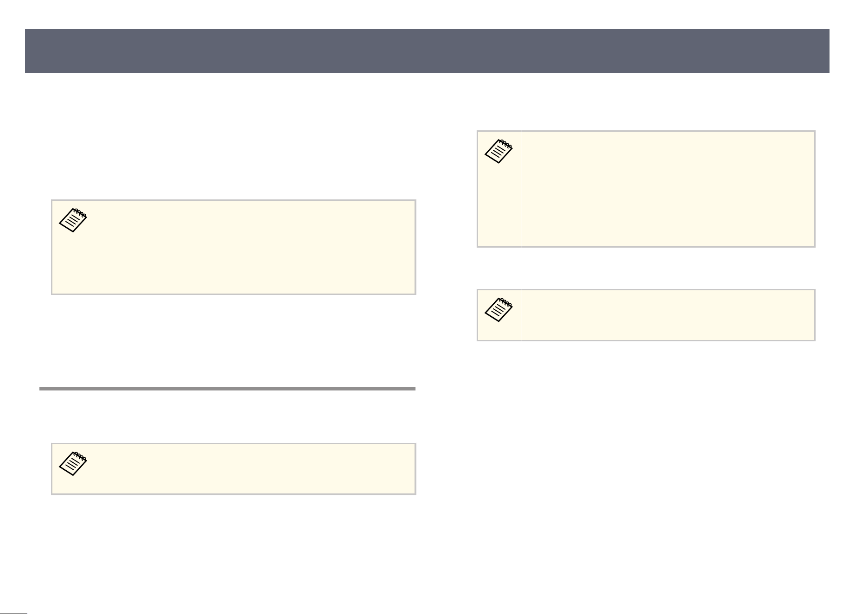This screenshot has width=868, height=614.
Task: Click the short black page-edge mark in the page corner
Action: (13, 612)
